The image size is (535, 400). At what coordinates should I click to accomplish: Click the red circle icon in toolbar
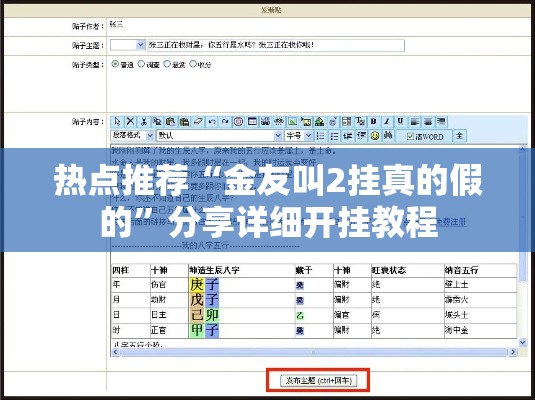pyautogui.click(x=238, y=122)
